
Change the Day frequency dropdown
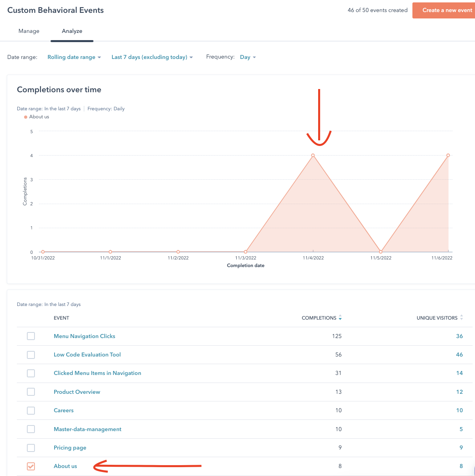pyautogui.click(x=248, y=57)
